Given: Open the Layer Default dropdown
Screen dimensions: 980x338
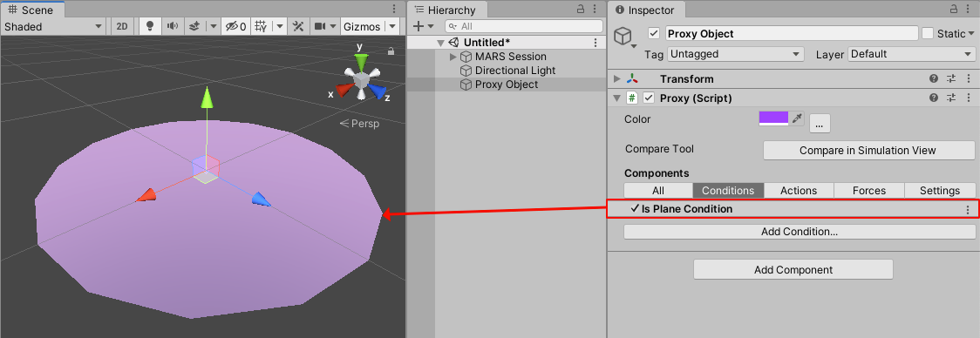Looking at the screenshot, I should pos(912,54).
